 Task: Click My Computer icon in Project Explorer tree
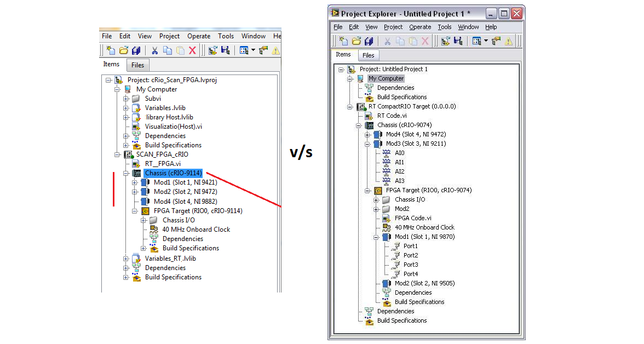coord(360,78)
